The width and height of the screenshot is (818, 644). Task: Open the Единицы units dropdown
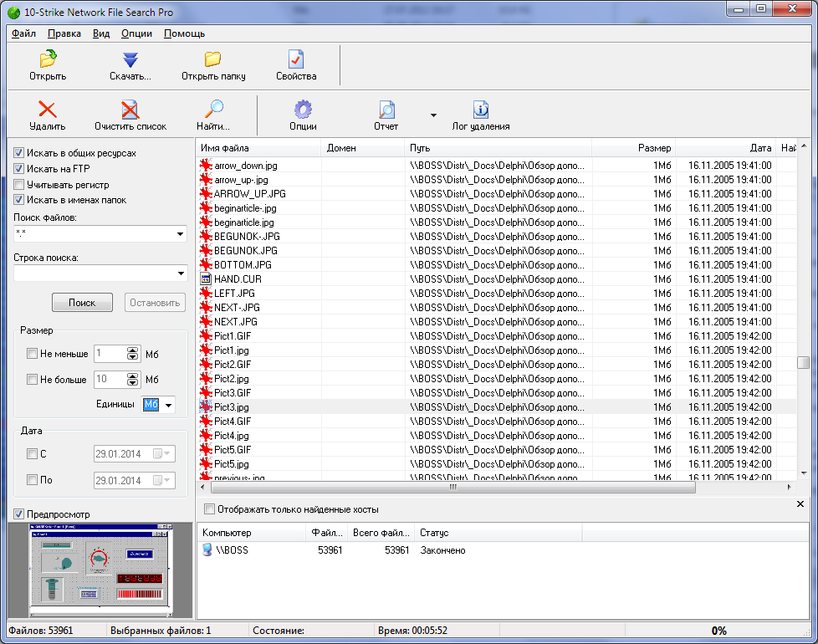168,405
